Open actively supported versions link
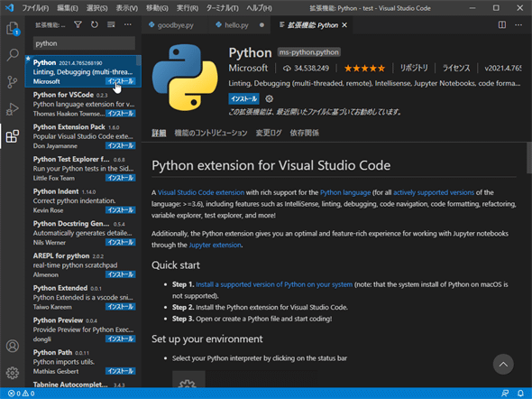 434,192
